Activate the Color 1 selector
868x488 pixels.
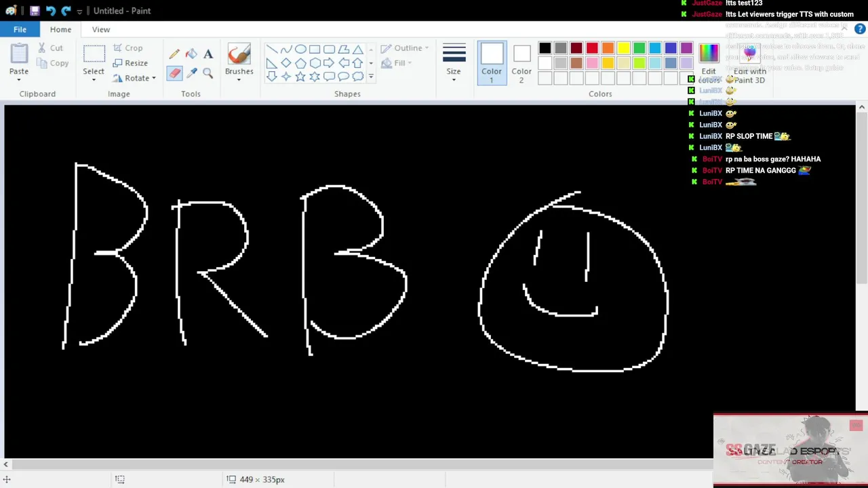pyautogui.click(x=492, y=62)
